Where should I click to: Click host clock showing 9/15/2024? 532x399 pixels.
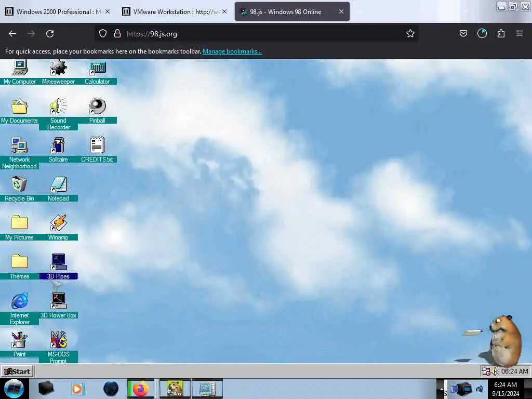pyautogui.click(x=506, y=389)
